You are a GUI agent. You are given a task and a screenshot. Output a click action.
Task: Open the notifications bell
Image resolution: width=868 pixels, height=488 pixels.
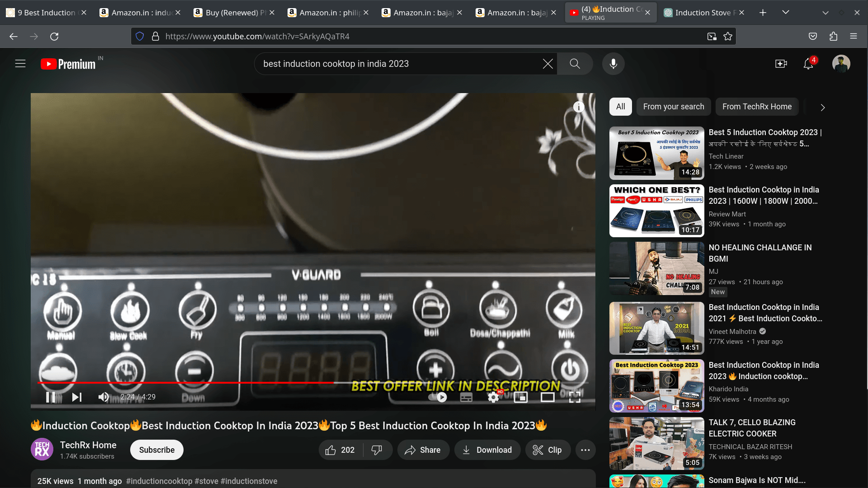(x=808, y=64)
